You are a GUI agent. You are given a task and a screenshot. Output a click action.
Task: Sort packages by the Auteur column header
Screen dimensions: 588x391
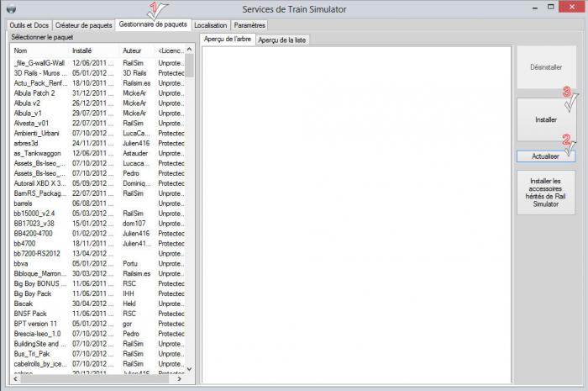[138, 50]
